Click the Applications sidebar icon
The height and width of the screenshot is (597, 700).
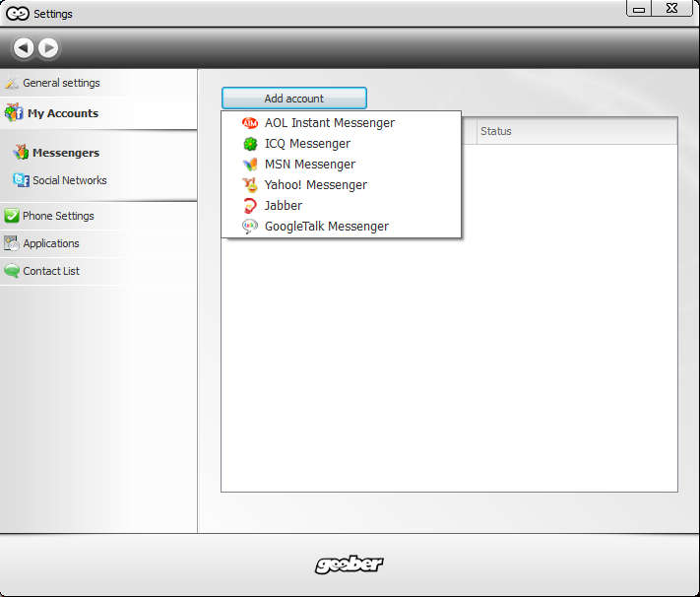(x=12, y=243)
